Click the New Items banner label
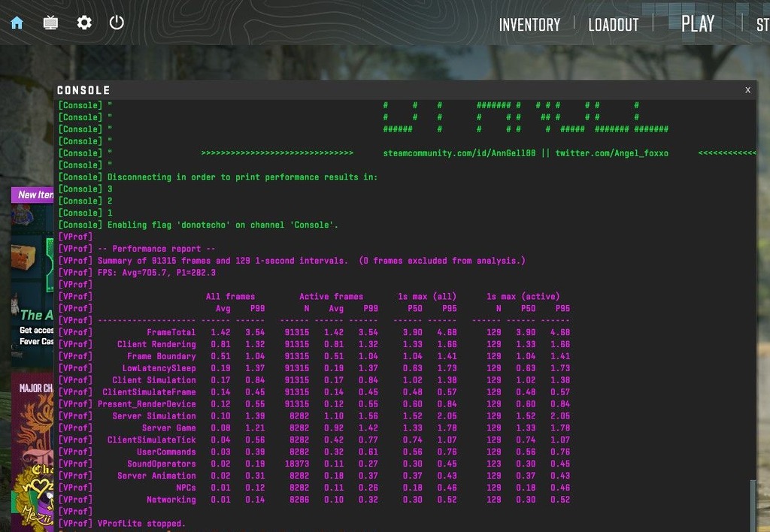This screenshot has height=532, width=770. click(35, 195)
